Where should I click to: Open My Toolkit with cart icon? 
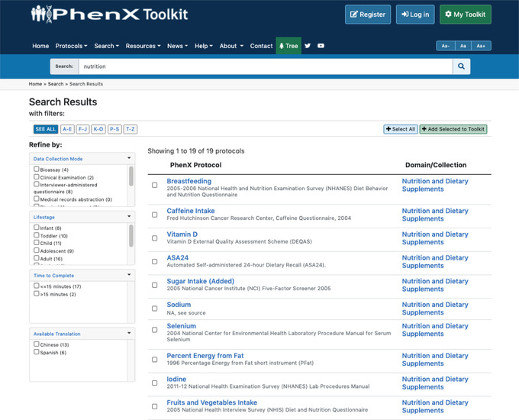point(465,15)
